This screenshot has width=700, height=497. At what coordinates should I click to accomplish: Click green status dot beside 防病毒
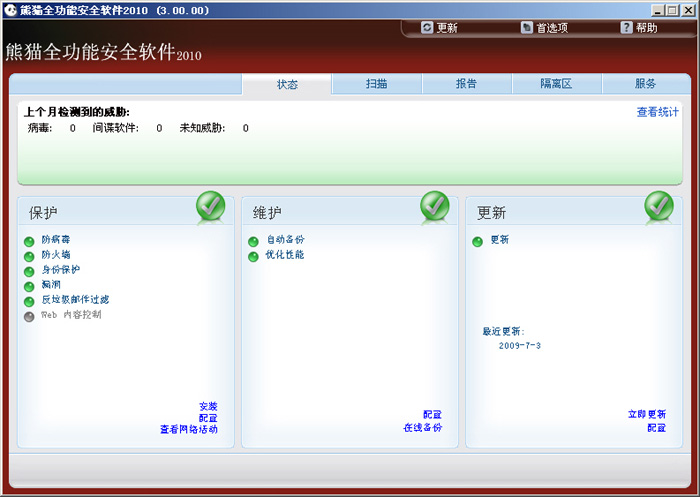point(29,242)
